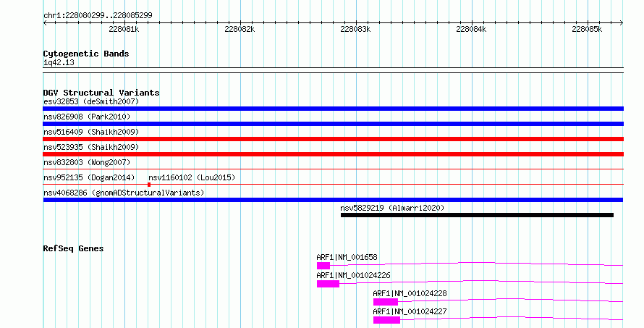Click the 228082k ruler tick label
This screenshot has width=644, height=328.
coord(240,29)
